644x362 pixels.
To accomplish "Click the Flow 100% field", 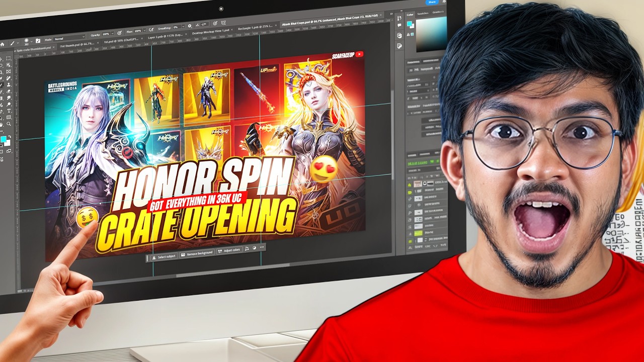I will (x=138, y=31).
